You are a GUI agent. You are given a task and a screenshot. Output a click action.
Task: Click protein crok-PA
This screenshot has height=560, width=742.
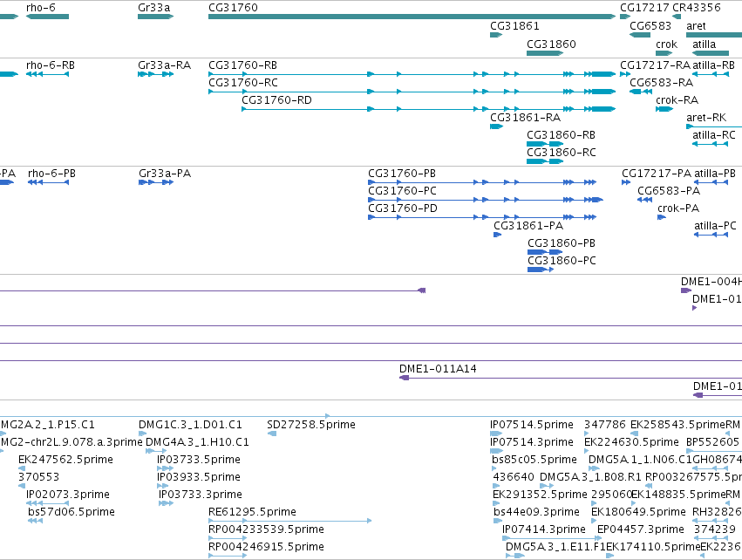[678, 208]
